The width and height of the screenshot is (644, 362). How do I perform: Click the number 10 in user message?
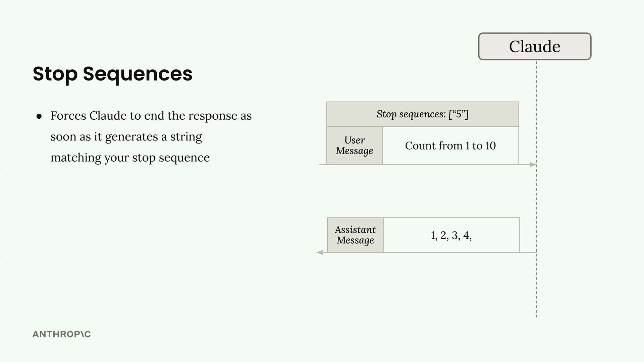tap(490, 146)
